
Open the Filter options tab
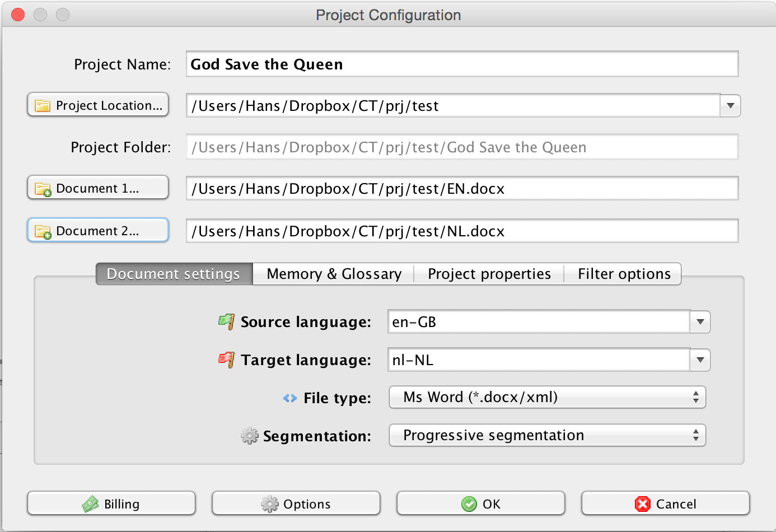pos(624,274)
